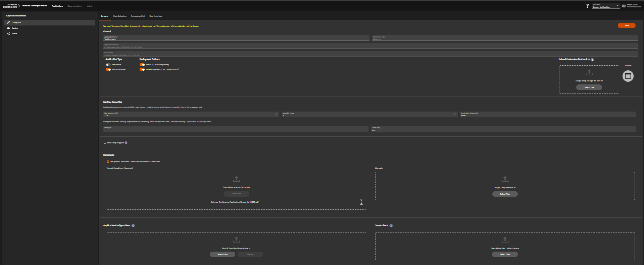Click the application icon preview image
The width and height of the screenshot is (644, 265).
628,76
